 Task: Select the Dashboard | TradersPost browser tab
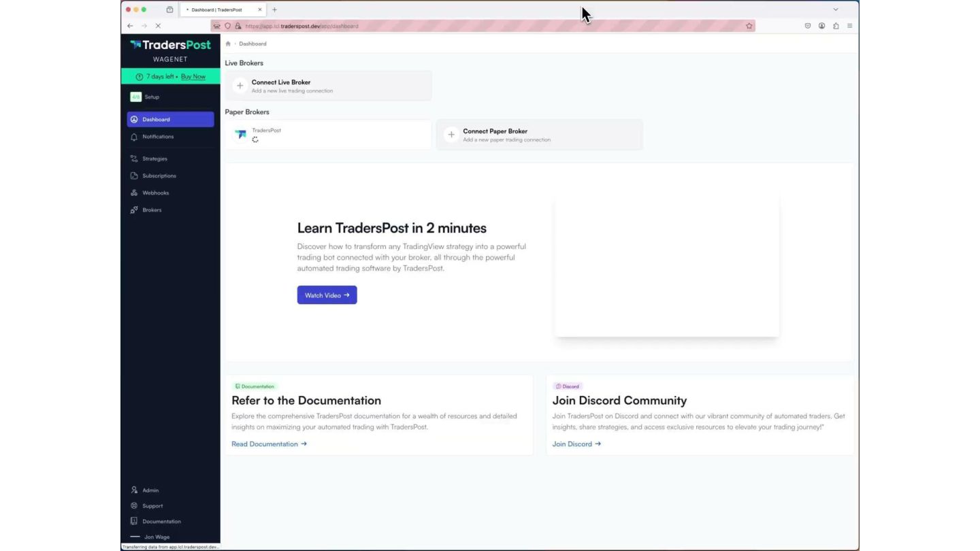pyautogui.click(x=223, y=10)
